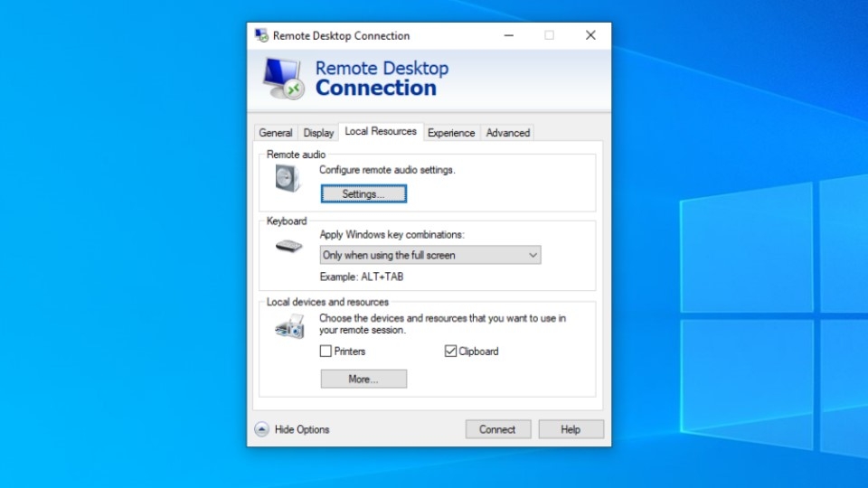Switch to the Display tab
The height and width of the screenshot is (488, 868).
(x=318, y=133)
